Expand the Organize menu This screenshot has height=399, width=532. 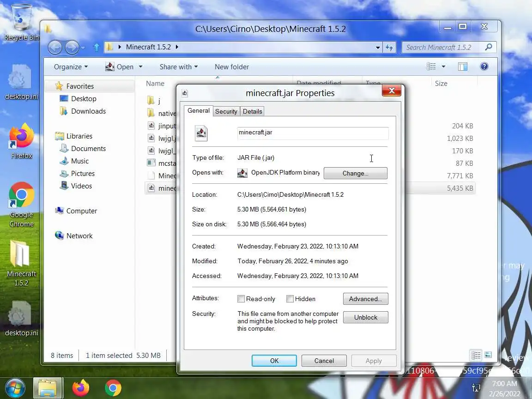coord(71,67)
